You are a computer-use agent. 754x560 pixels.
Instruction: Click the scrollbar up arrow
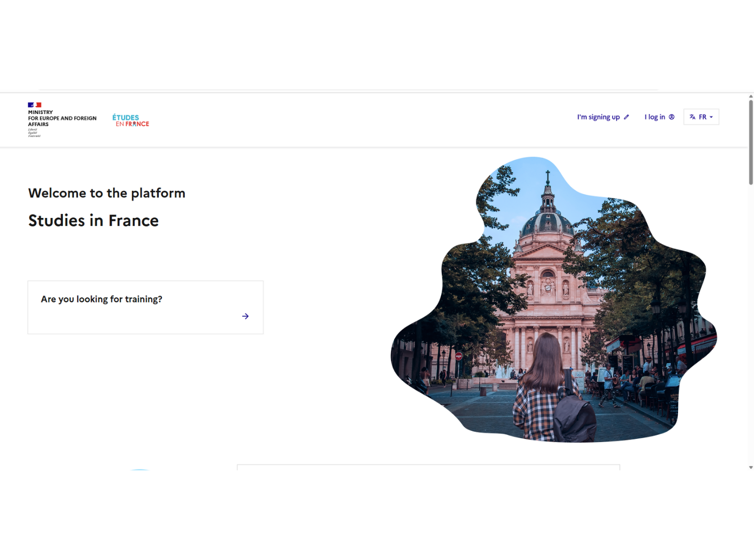click(750, 96)
